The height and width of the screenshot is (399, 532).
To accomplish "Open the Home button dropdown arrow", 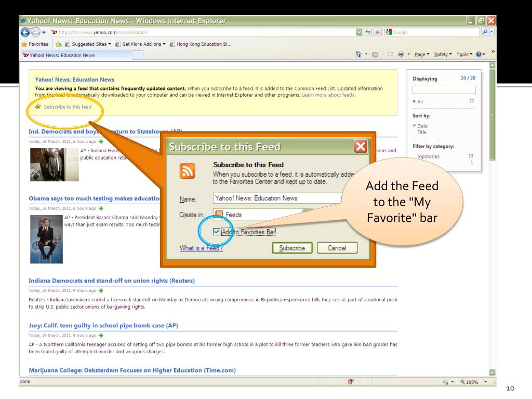I will (x=366, y=54).
